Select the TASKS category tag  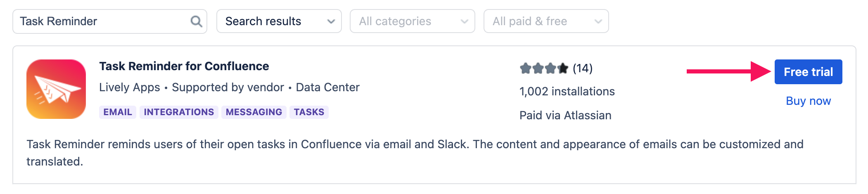[309, 112]
